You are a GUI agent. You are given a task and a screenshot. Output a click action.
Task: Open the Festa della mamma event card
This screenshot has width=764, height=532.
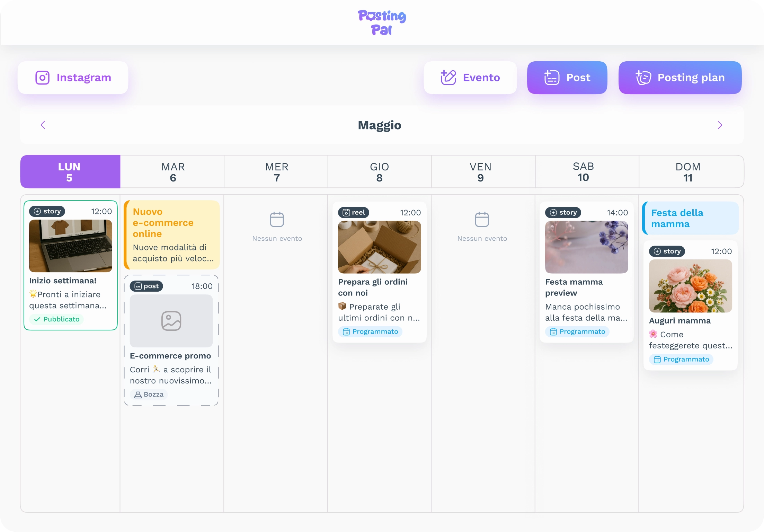pos(691,218)
